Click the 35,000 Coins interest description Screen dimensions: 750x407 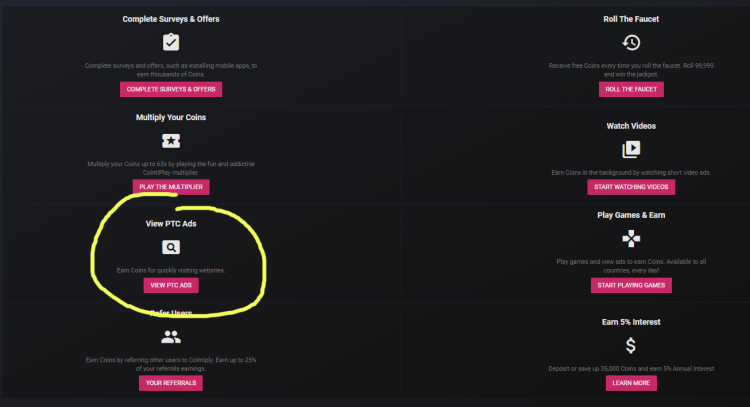[x=631, y=369]
